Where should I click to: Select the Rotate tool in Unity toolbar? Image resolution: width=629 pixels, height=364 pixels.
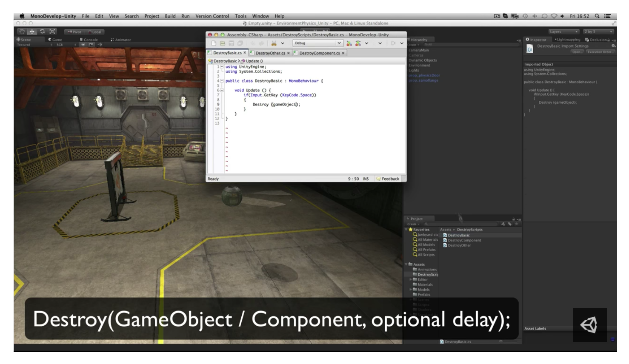point(42,31)
